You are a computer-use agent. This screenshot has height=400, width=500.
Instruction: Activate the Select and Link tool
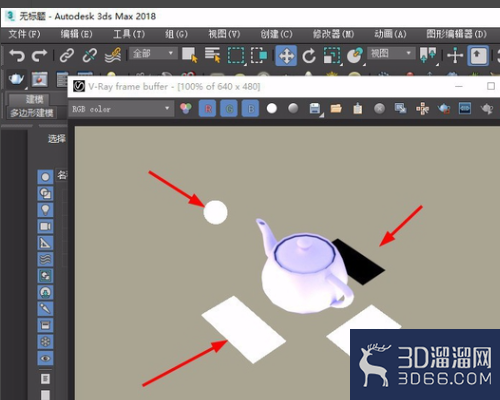(67, 55)
